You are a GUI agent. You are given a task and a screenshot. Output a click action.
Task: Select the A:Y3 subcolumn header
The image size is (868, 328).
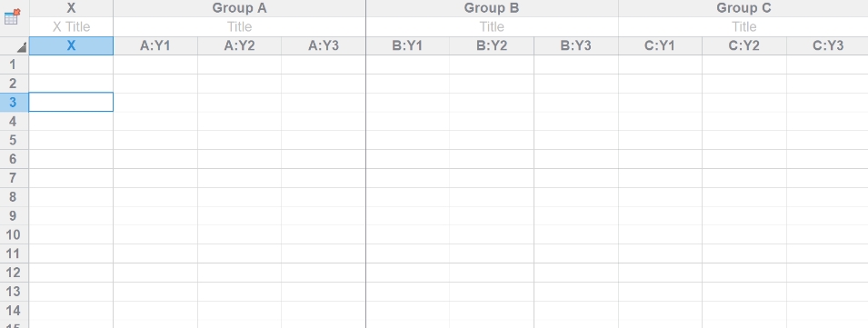pyautogui.click(x=324, y=46)
